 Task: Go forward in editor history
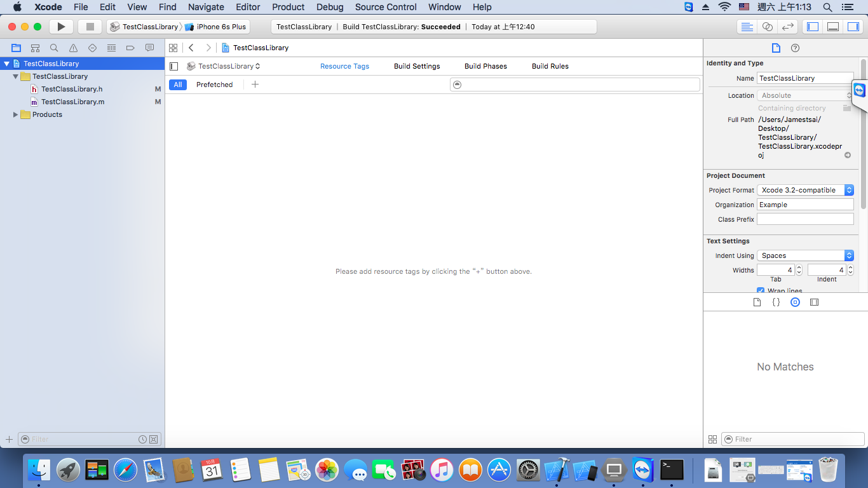[x=208, y=48]
